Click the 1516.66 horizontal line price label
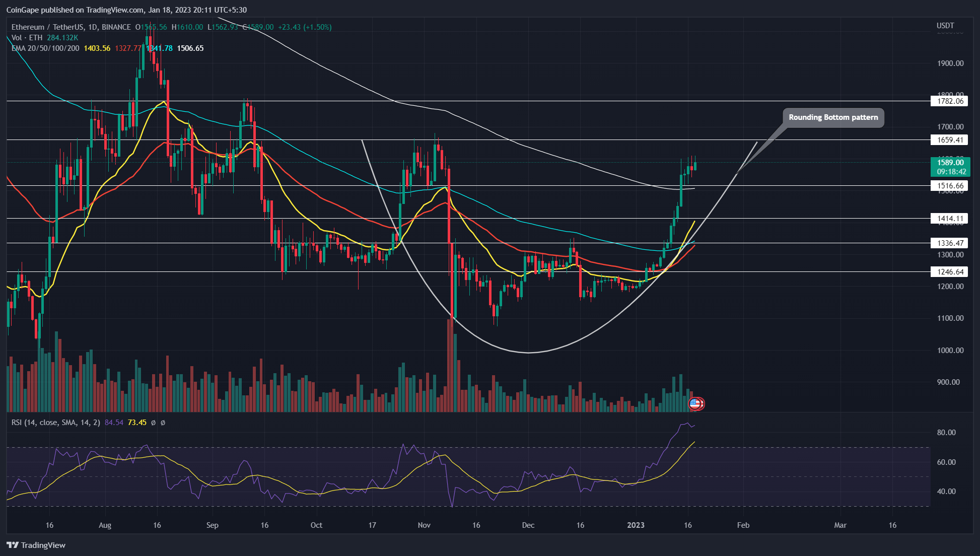 coord(950,186)
